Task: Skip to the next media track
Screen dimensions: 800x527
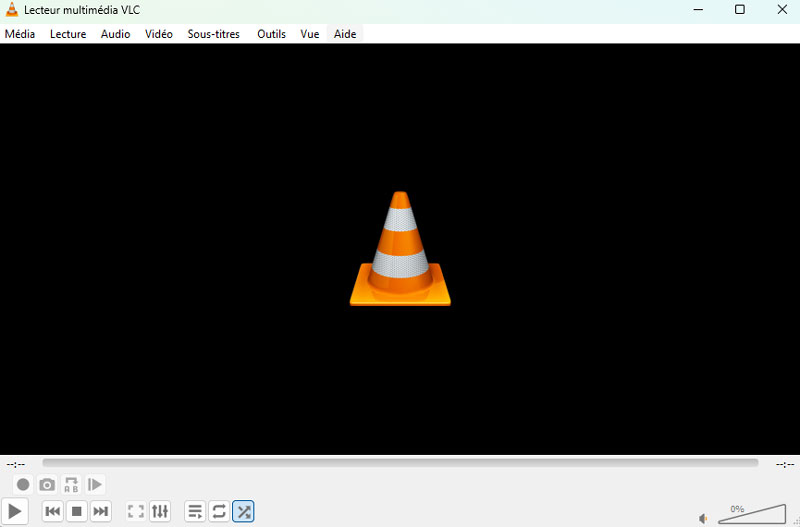Action: click(x=101, y=511)
